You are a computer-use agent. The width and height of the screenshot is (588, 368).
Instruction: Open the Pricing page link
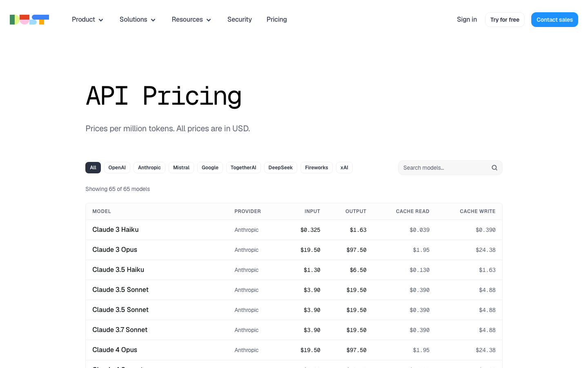pyautogui.click(x=277, y=20)
